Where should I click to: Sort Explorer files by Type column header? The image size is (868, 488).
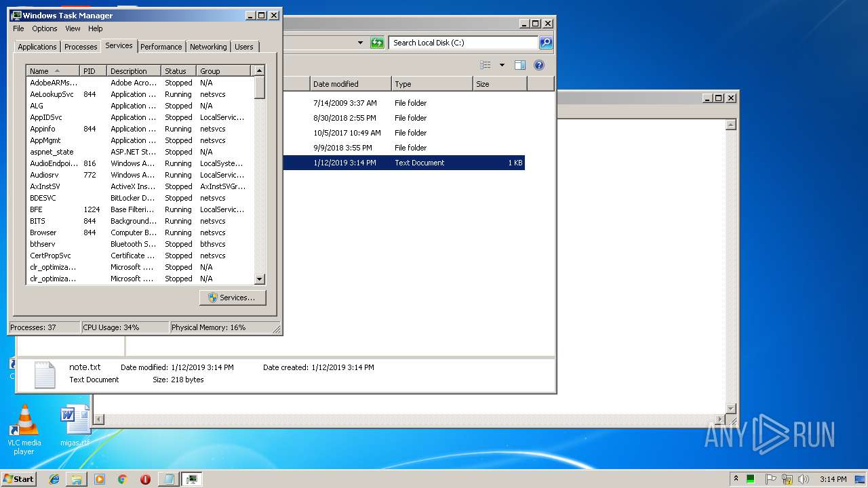(432, 84)
